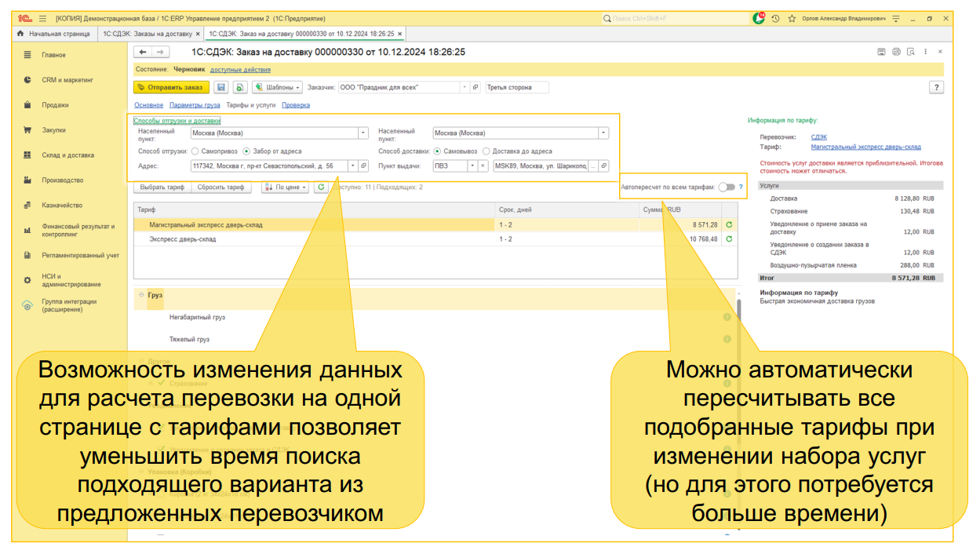This screenshot has width=980, height=554.
Task: Click the save diskette icon in the document toolbar
Action: tap(222, 87)
